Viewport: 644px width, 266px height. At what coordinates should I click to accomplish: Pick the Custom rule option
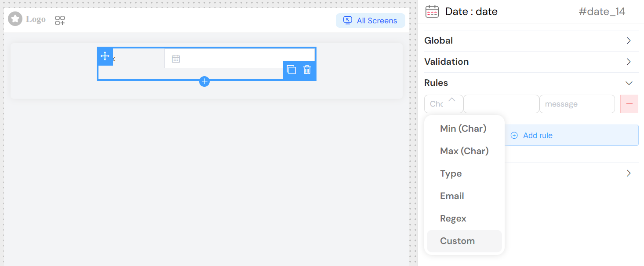coord(464,241)
